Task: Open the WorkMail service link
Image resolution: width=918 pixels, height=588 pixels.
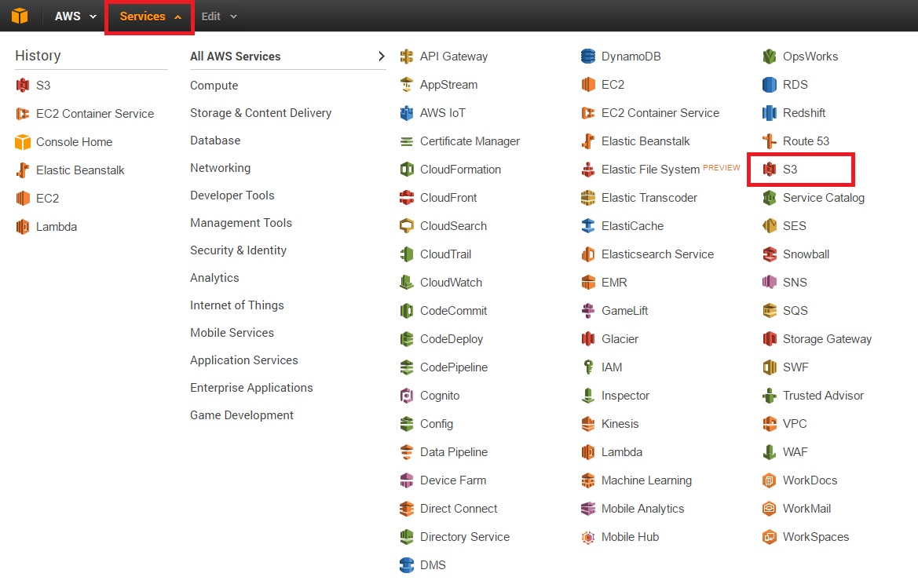Action: [806, 509]
